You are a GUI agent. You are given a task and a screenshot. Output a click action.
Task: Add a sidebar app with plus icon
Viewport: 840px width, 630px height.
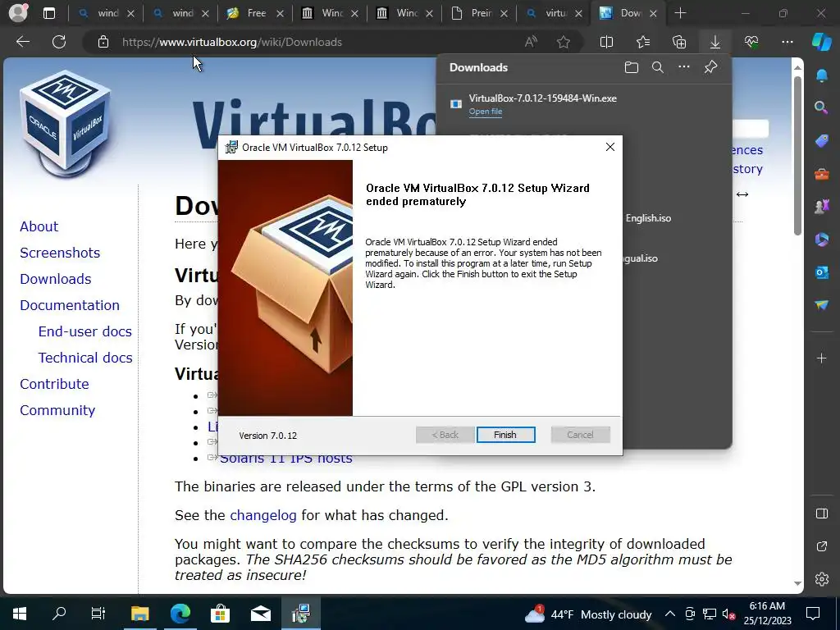pyautogui.click(x=821, y=358)
